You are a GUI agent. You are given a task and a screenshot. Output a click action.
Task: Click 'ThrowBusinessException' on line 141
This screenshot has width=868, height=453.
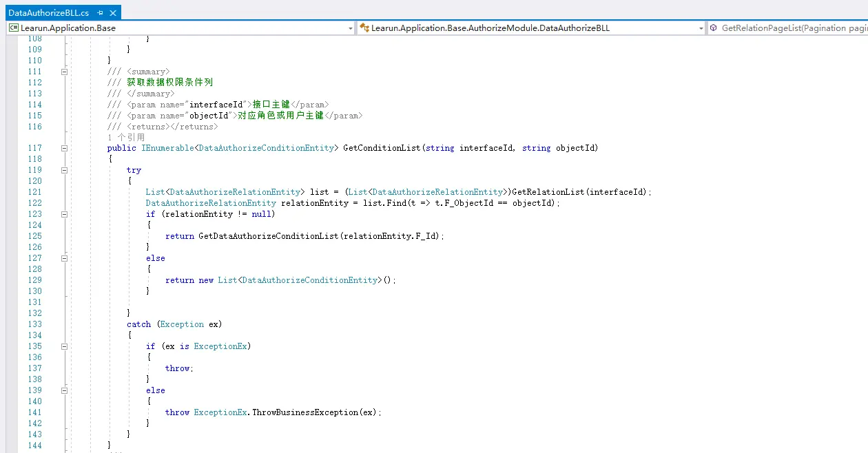tap(305, 412)
